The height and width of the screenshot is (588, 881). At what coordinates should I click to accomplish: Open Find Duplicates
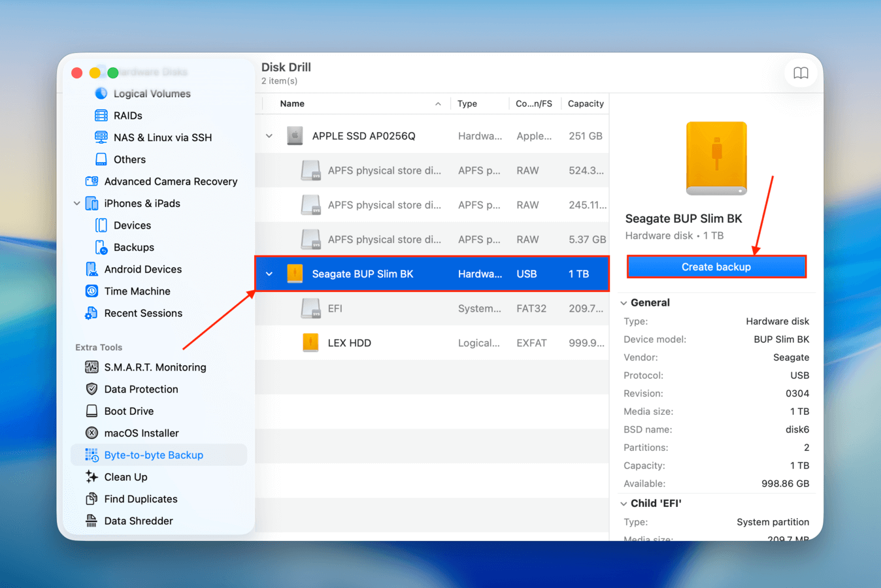[x=141, y=498]
